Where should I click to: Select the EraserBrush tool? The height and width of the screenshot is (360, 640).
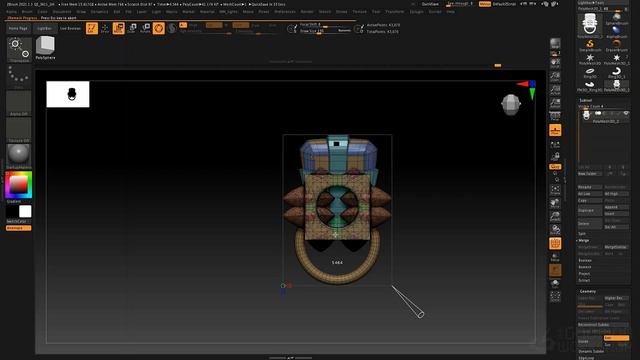(616, 45)
